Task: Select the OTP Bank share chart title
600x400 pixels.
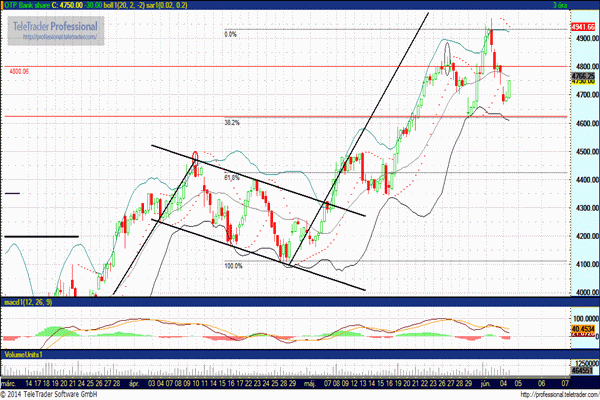Action: [x=25, y=5]
